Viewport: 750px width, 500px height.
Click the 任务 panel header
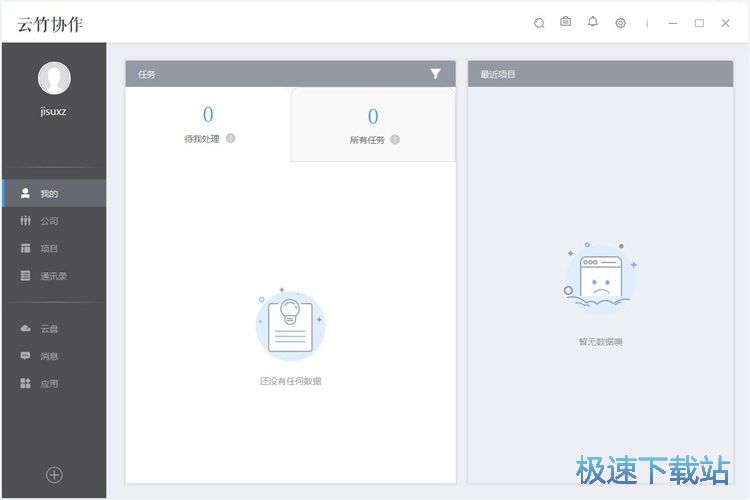coord(290,74)
